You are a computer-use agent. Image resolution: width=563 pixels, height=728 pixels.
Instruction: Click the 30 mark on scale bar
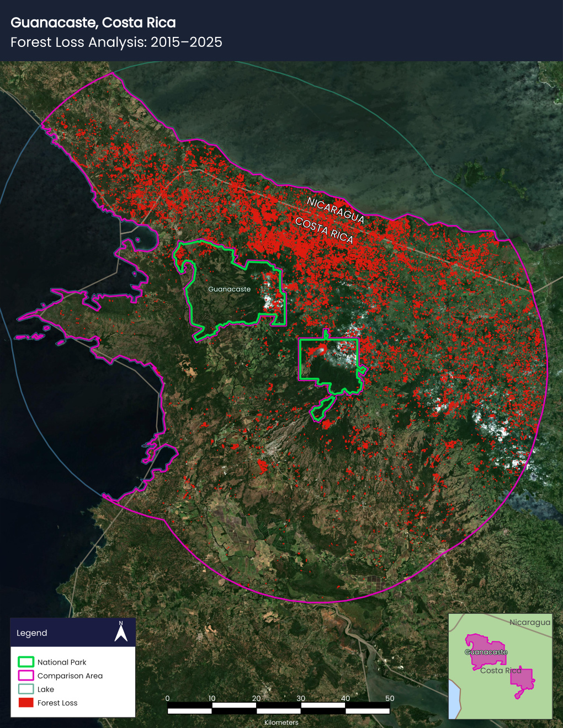[301, 698]
